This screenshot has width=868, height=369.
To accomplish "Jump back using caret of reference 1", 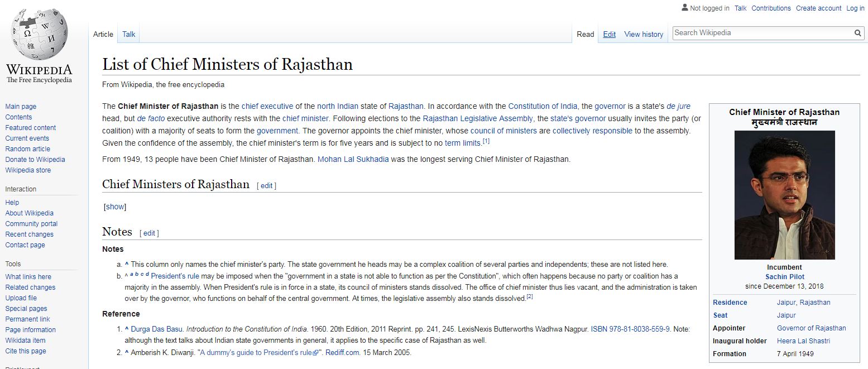I will pyautogui.click(x=127, y=329).
